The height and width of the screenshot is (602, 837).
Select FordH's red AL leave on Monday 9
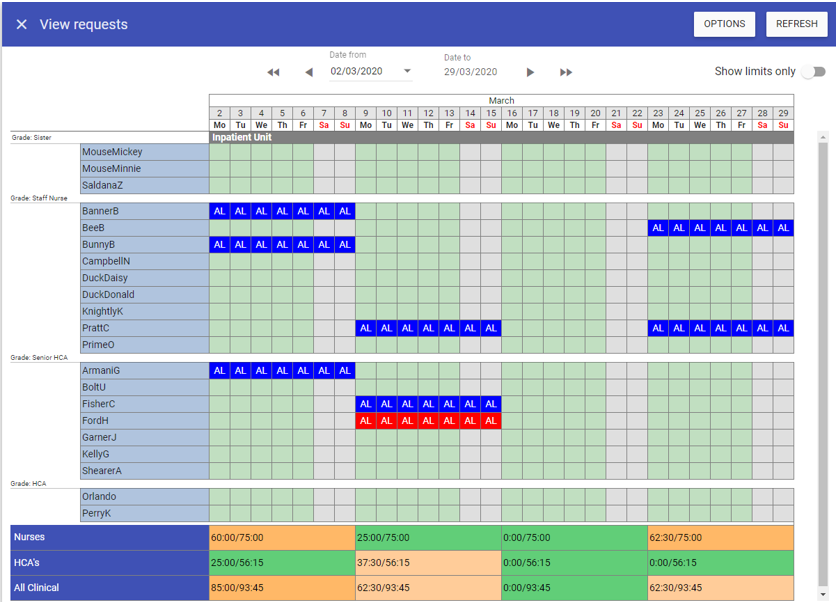[x=365, y=421]
